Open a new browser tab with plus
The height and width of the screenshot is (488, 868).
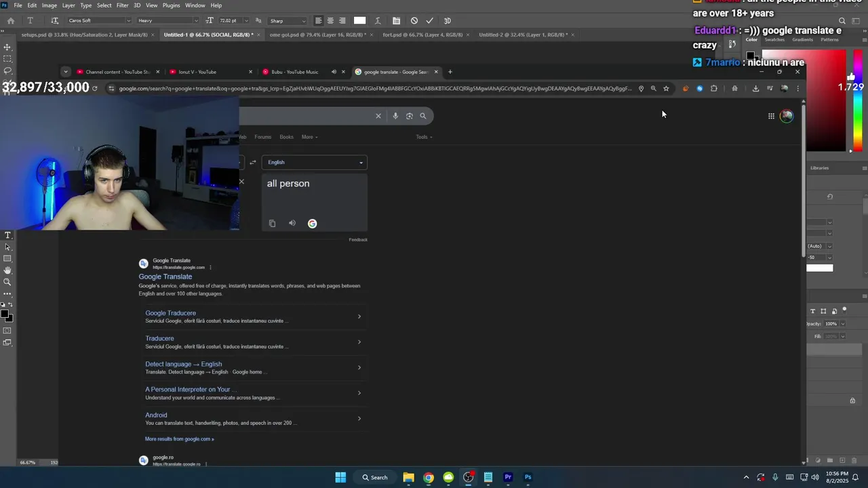click(450, 72)
